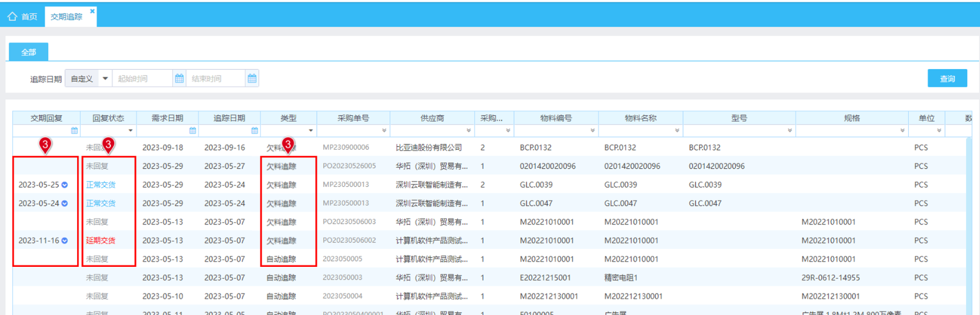Select the 精密电阻1 material name cell
This screenshot has width=980, height=315.
tap(621, 277)
